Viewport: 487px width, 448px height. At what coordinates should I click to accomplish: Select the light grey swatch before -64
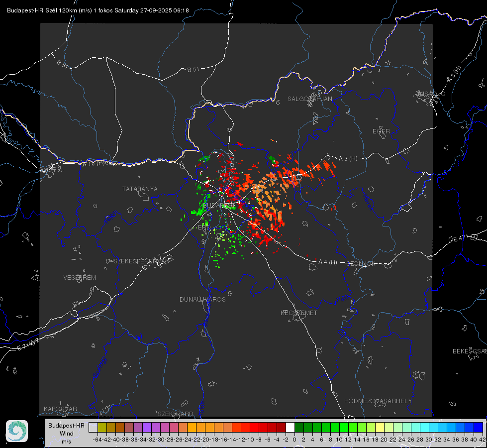pyautogui.click(x=93, y=427)
